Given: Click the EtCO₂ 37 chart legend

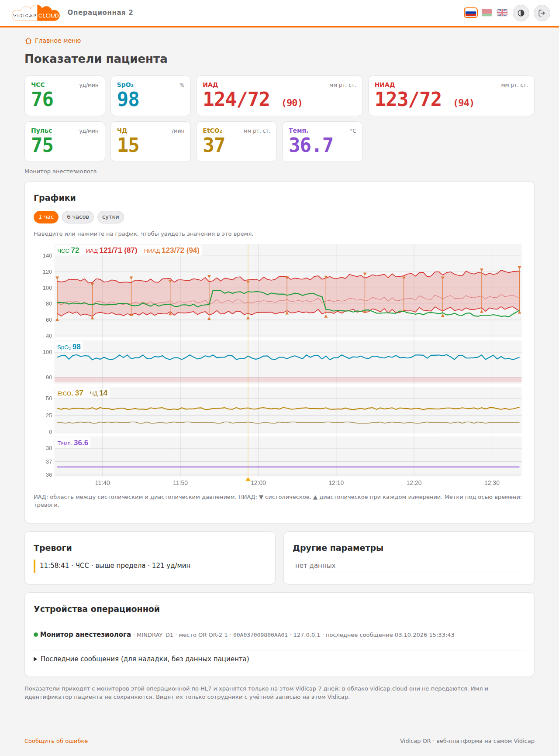Looking at the screenshot, I should tap(70, 393).
